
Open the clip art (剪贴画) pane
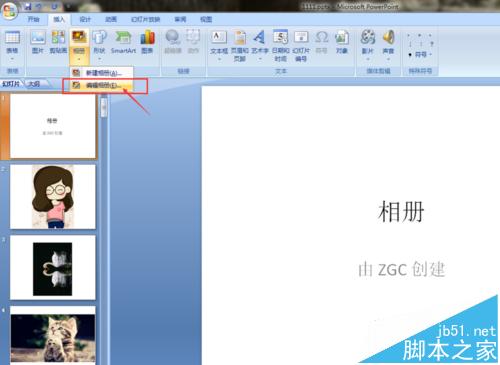click(58, 43)
